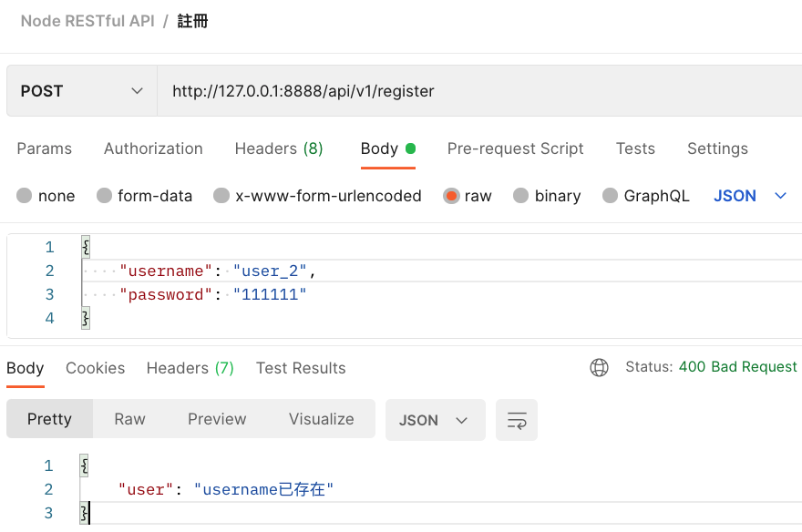Click the opening brace on request line 1

click(x=86, y=248)
